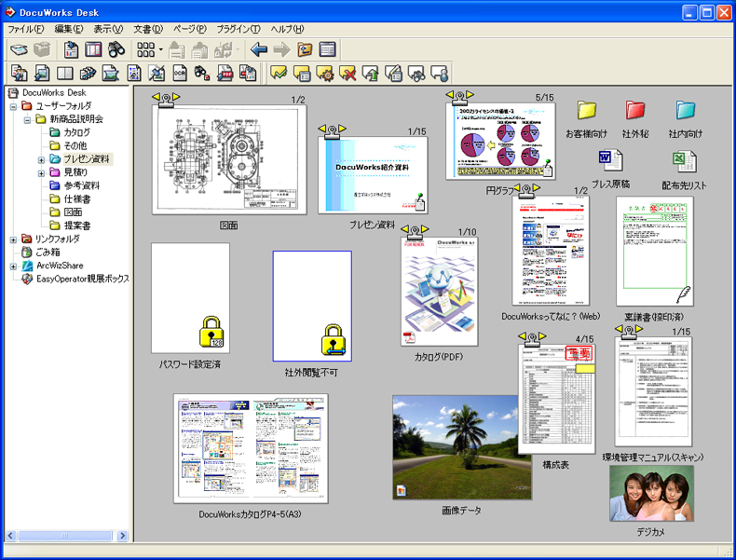Click the blue back arrow icon
736x560 pixels.
258,49
